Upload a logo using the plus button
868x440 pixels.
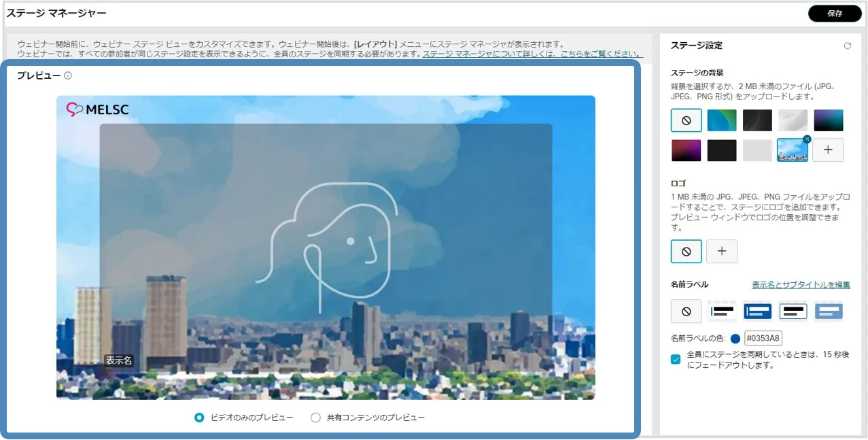(722, 252)
